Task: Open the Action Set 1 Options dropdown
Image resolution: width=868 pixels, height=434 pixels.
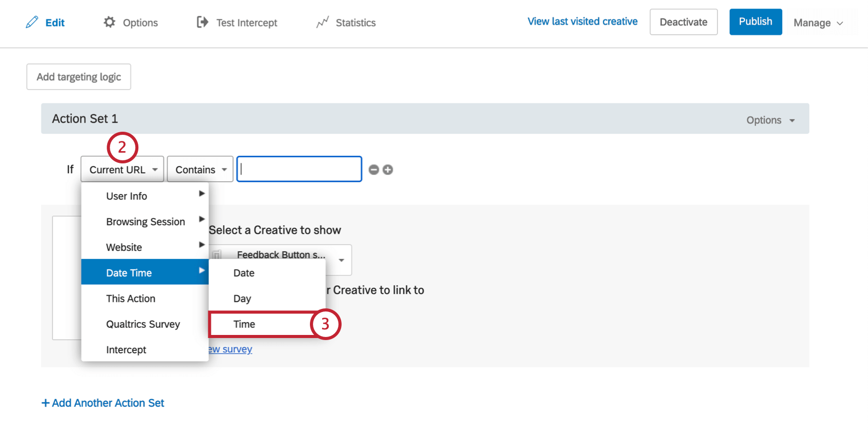Action: pos(770,119)
